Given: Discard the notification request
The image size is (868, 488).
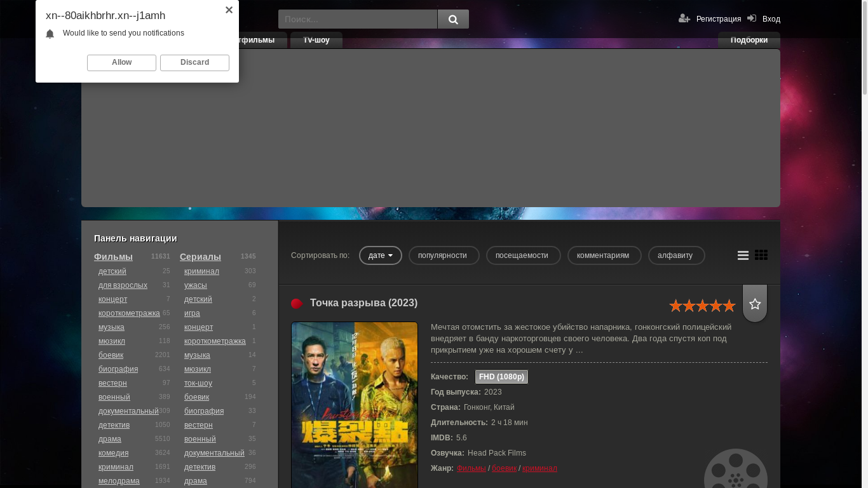Looking at the screenshot, I should (x=194, y=62).
